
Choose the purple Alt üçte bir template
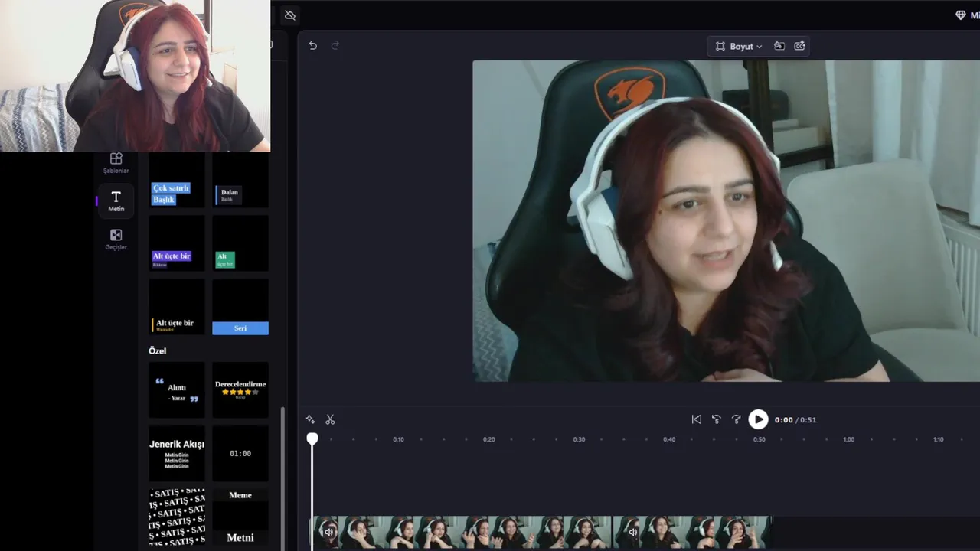click(177, 243)
